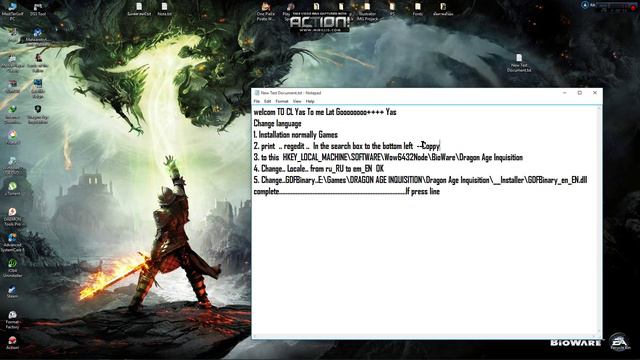Viewport: 640px width, 360px height.
Task: Click the '4. Change.. Locale..' line
Action: click(318, 169)
